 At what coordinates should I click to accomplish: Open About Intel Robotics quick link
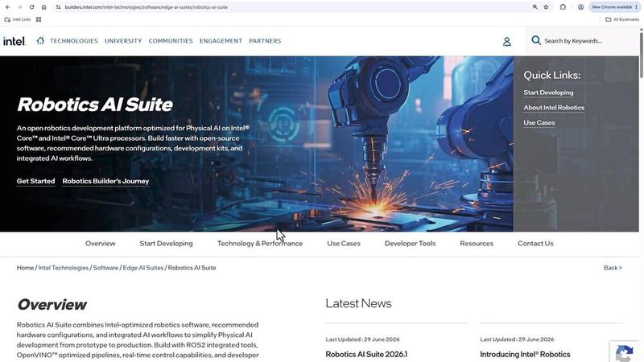click(554, 108)
